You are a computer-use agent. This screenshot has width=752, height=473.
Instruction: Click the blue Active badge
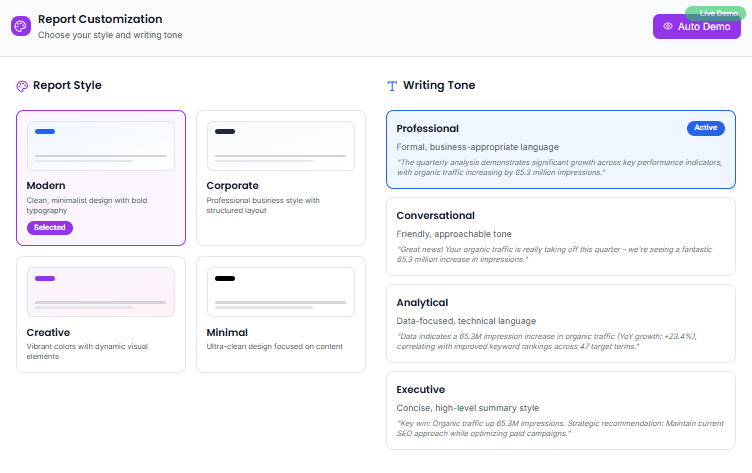point(706,128)
